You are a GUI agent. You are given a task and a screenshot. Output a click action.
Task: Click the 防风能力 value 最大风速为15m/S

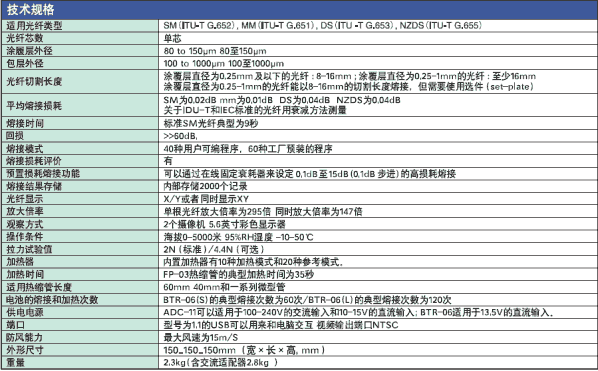(x=201, y=337)
